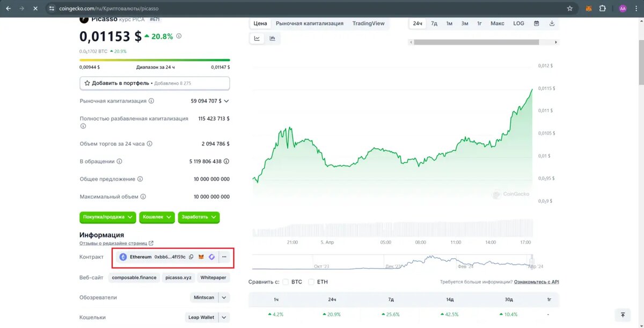The image size is (644, 328).
Task: Switch to the candlestick chart view icon
Action: click(272, 39)
